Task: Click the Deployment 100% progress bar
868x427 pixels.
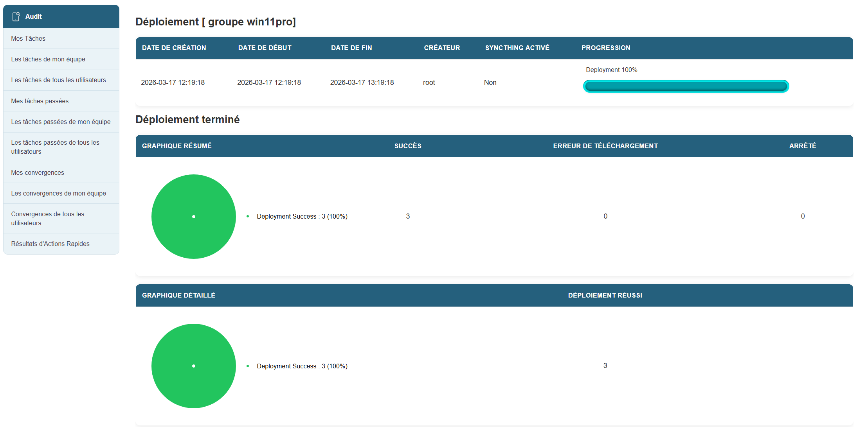Action: pyautogui.click(x=686, y=86)
